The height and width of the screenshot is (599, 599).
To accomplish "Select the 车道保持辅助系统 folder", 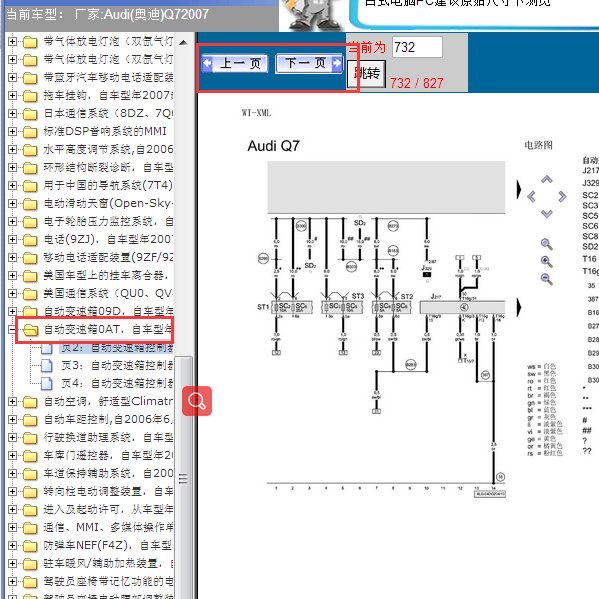I will pyautogui.click(x=108, y=473).
